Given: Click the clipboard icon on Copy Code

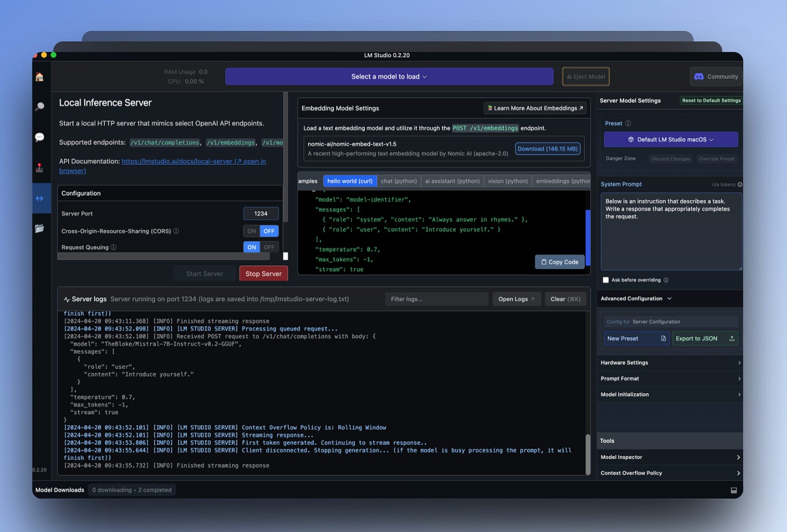Looking at the screenshot, I should (544, 262).
